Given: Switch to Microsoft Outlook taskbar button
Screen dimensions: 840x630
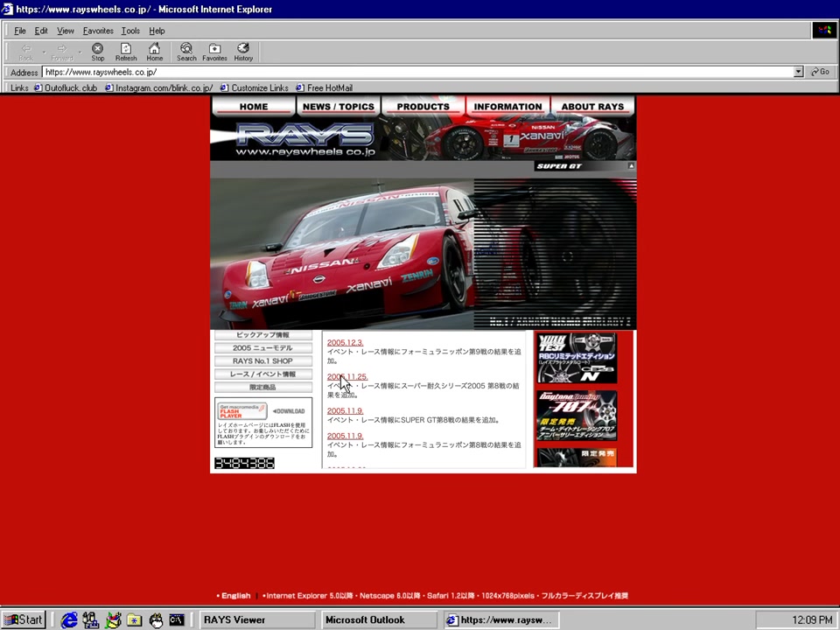Looking at the screenshot, I should (x=379, y=619).
